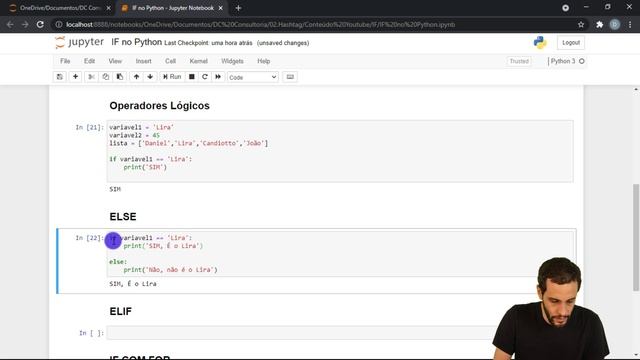Open the Help menu
Image resolution: width=640 pixels, height=360 pixels.
[x=264, y=61]
